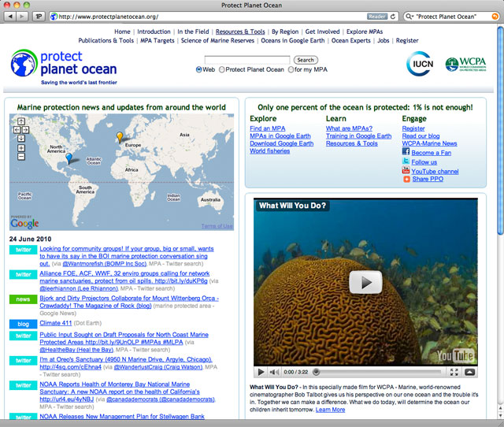Screen dimensions: 504x427
Task: Pan the map right arrow
Action: (x=25, y=129)
